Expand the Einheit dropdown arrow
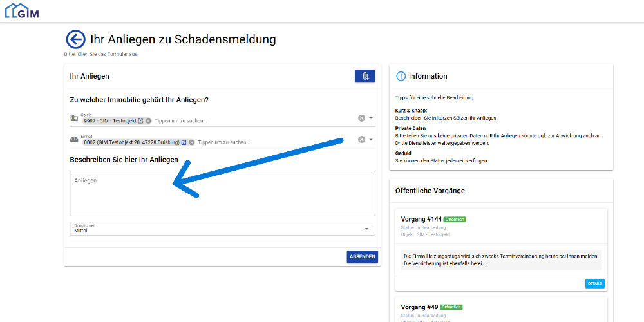 click(371, 140)
